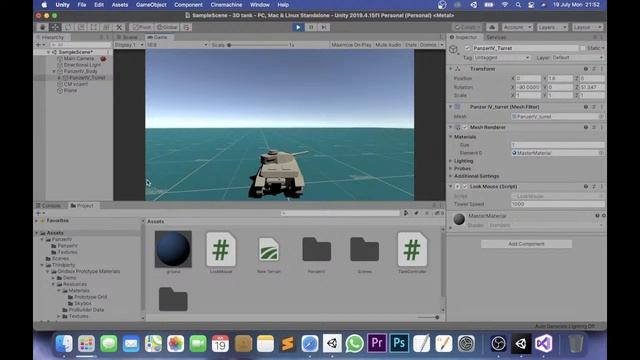Select the Rotate tool in the toolbar
Viewport: 640px width, 360px height.
(x=68, y=27)
